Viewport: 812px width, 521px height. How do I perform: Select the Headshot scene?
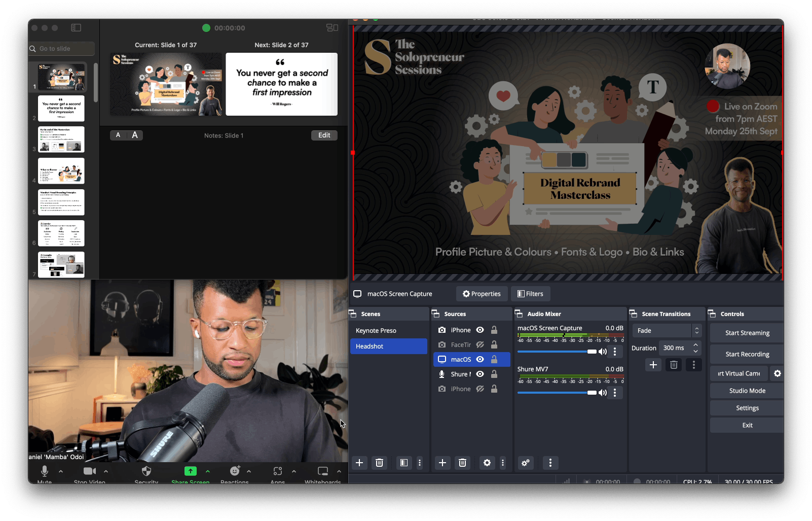click(389, 346)
